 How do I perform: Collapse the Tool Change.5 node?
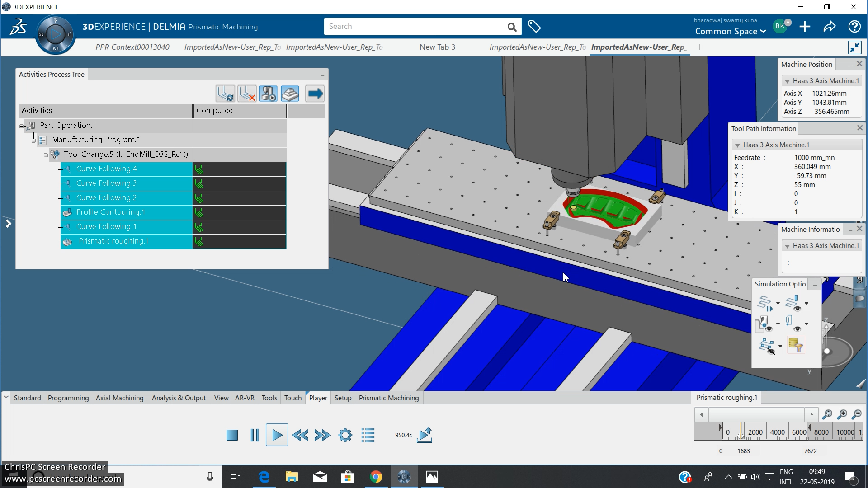[x=46, y=155]
